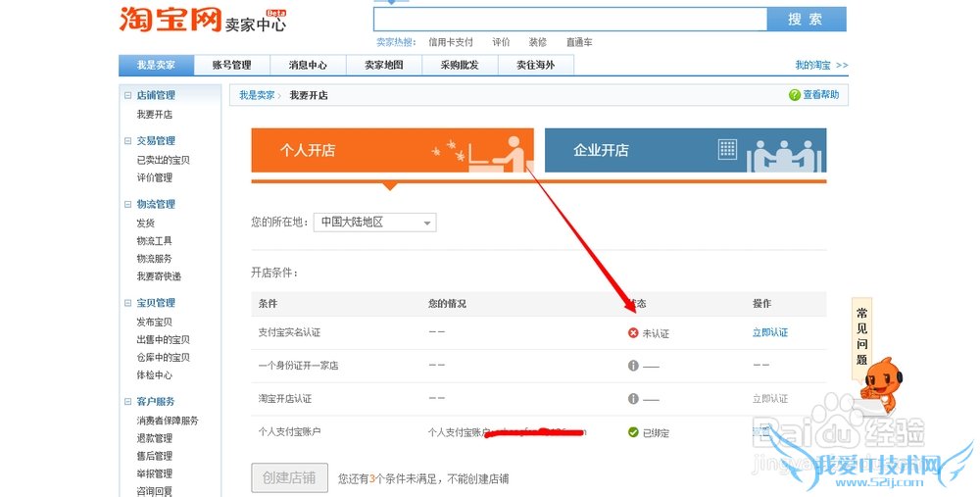Click the 一个身份证开一家店 condition text
Viewport: 980px width, 497px height.
coord(298,366)
